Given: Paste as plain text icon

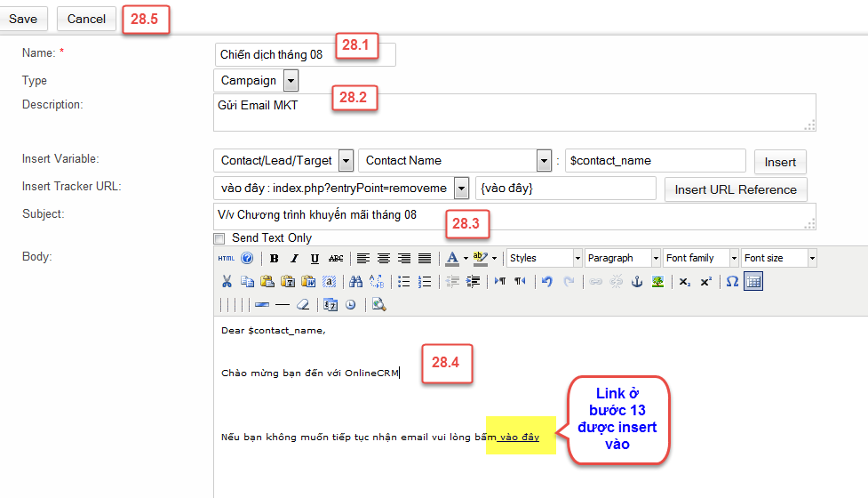Looking at the screenshot, I should tap(288, 281).
